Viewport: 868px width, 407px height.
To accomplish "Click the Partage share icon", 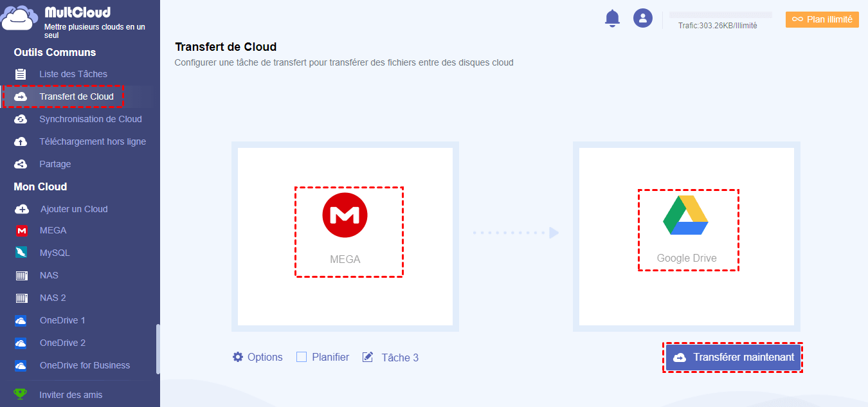I will [x=21, y=164].
